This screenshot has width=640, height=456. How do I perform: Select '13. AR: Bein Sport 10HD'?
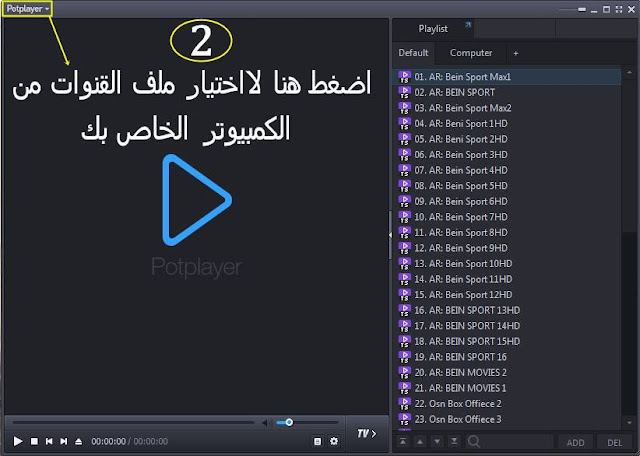(x=509, y=263)
